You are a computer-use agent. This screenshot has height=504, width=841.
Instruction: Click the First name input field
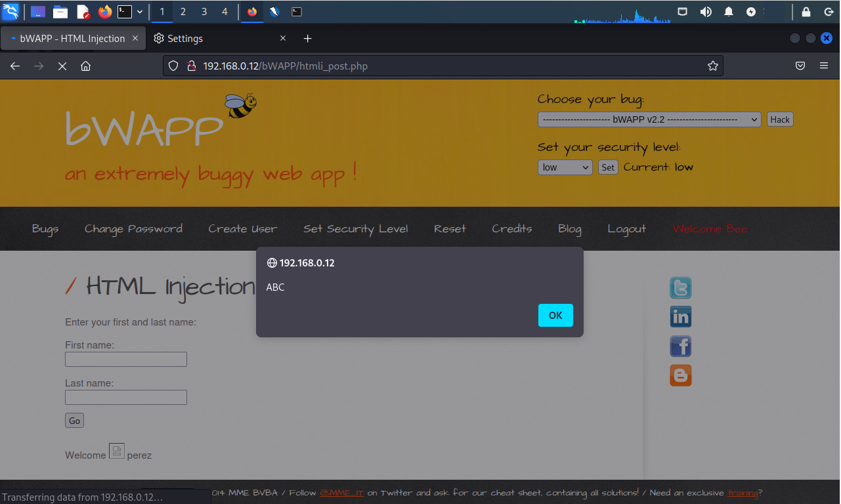coord(126,359)
